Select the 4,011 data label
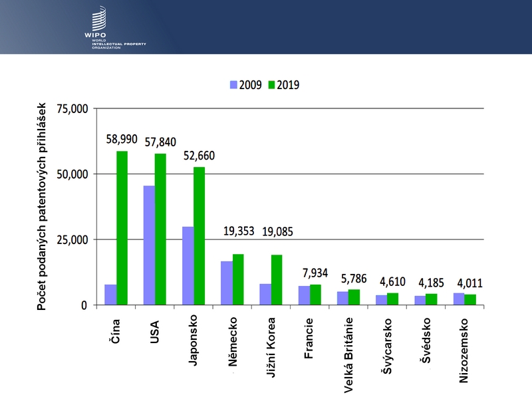 [469, 283]
